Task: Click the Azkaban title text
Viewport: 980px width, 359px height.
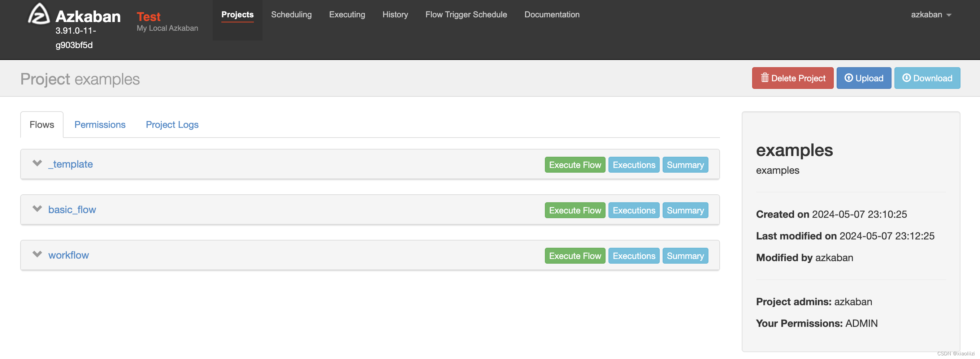Action: pos(88,16)
